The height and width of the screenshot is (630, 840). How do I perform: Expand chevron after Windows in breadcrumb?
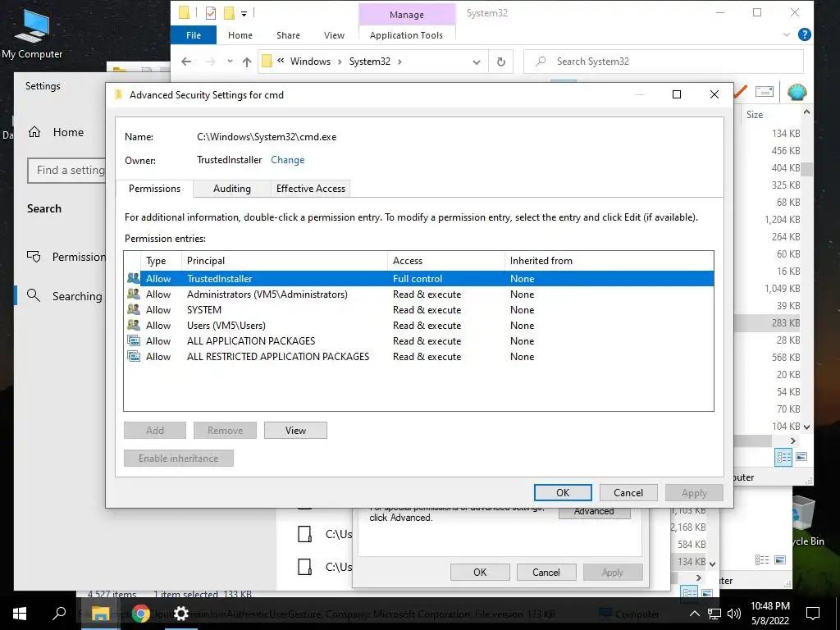[340, 62]
